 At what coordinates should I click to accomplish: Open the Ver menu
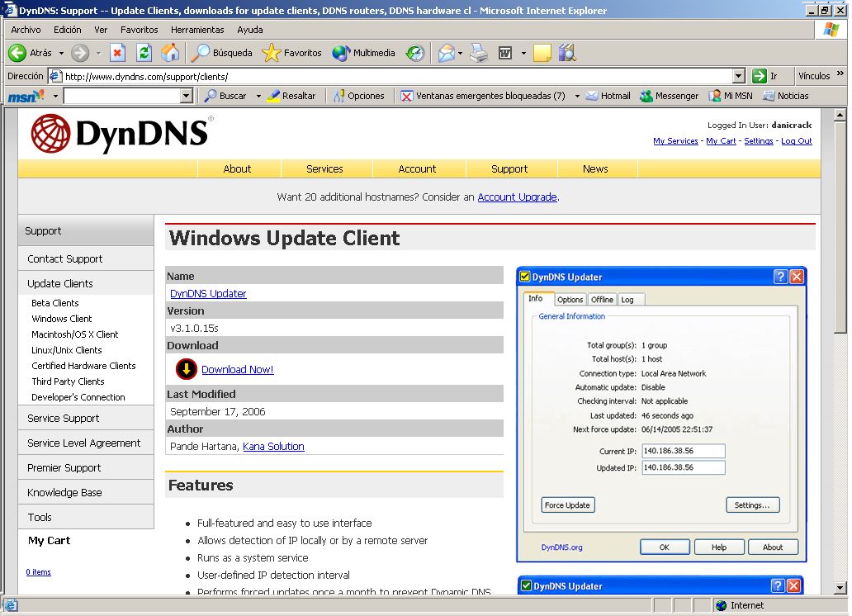pyautogui.click(x=101, y=30)
